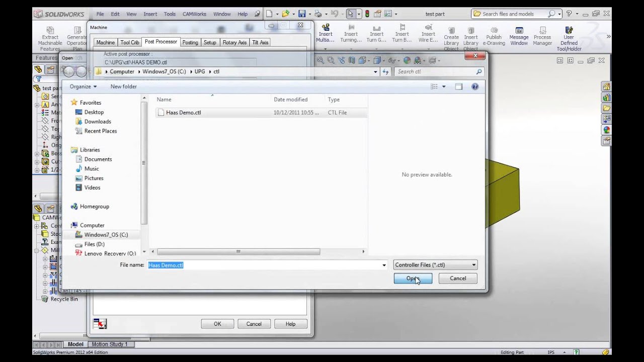644x362 pixels.
Task: Click the Publish e-Drawing icon
Action: point(494,37)
